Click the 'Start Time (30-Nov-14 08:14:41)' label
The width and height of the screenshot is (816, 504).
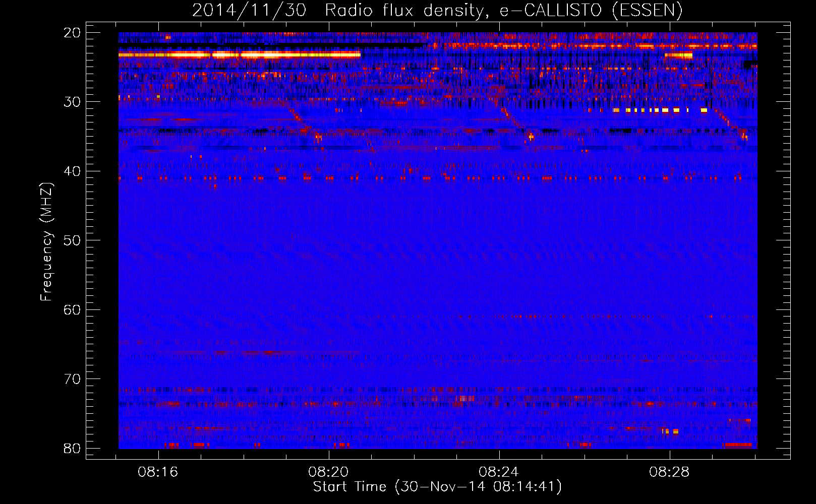click(x=437, y=487)
